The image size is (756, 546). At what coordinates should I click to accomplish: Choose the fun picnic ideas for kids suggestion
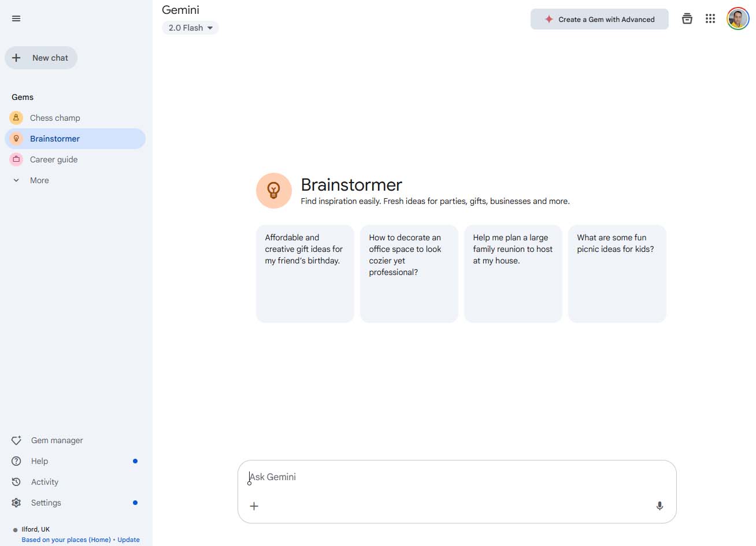tap(617, 273)
